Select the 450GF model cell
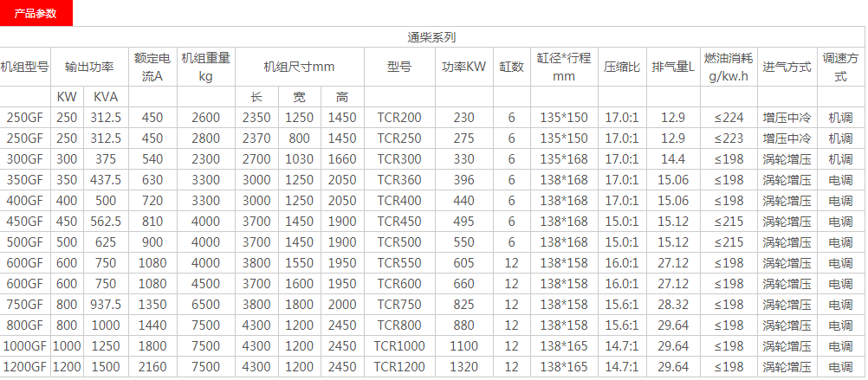Viewport: 868px width, 380px height. coord(25,222)
